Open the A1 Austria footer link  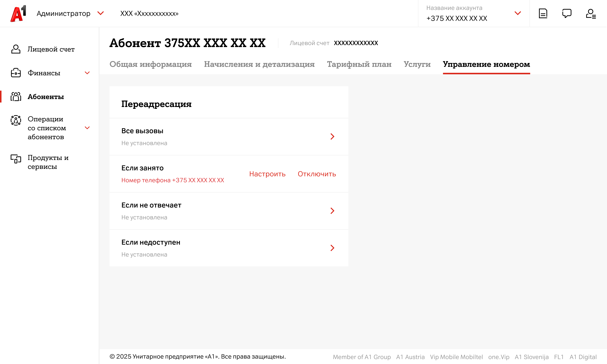(x=410, y=357)
